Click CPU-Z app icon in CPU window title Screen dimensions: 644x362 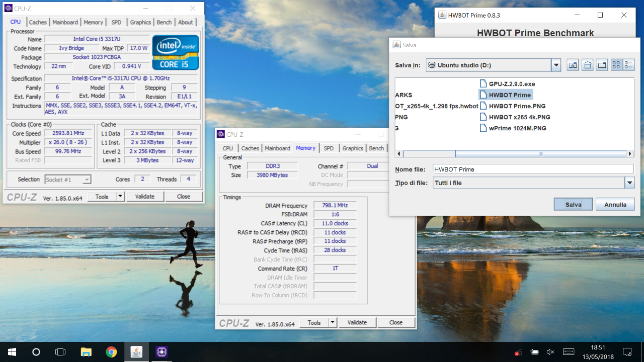[x=9, y=8]
